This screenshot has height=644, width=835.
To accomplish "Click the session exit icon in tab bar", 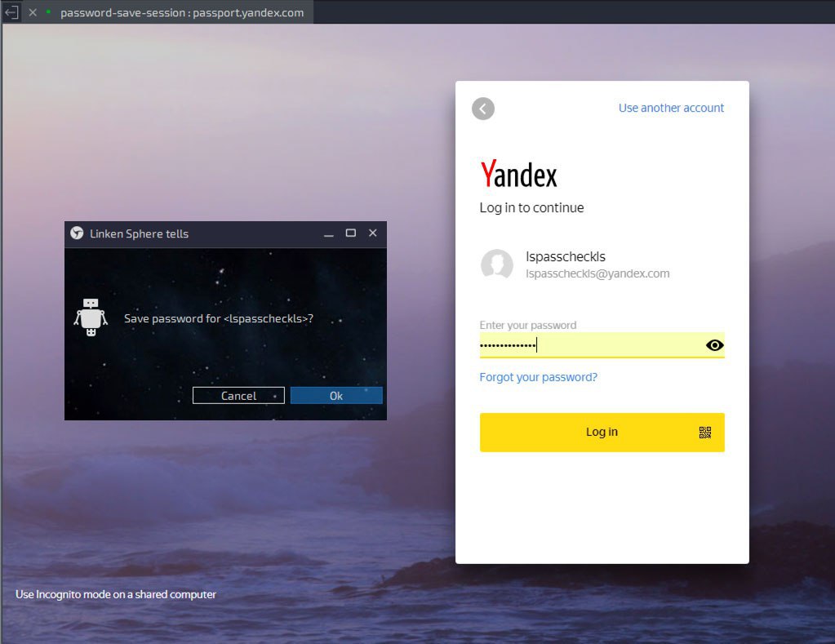I will point(11,12).
